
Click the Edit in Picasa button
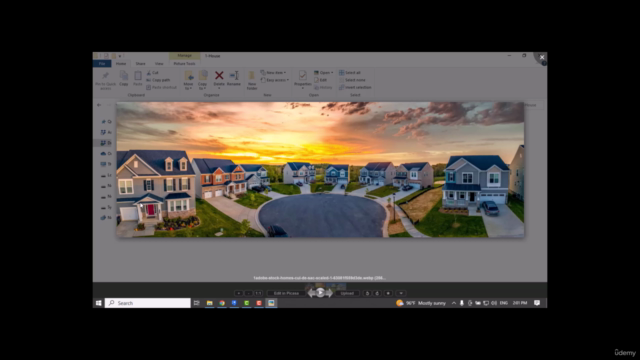[x=286, y=293]
